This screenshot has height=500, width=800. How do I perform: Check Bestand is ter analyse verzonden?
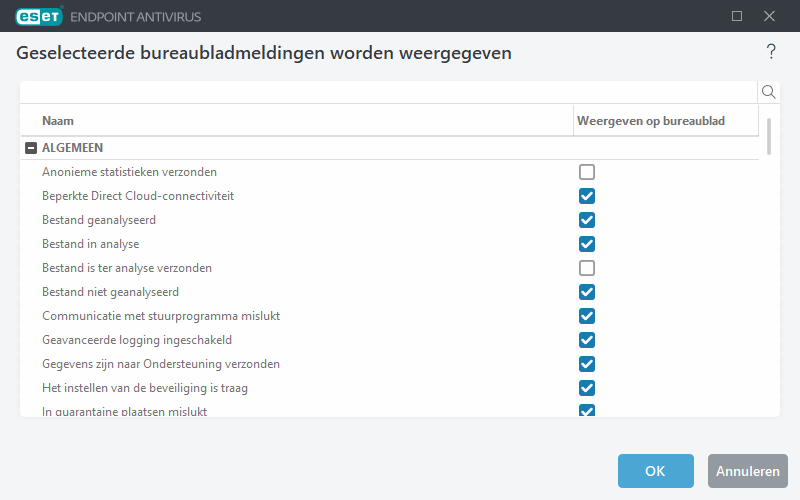(587, 268)
